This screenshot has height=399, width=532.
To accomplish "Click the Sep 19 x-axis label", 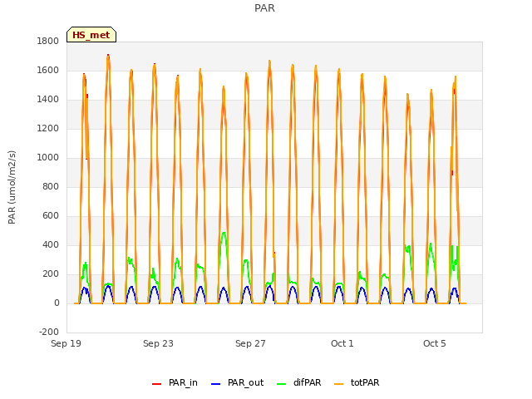I will pos(66,343).
